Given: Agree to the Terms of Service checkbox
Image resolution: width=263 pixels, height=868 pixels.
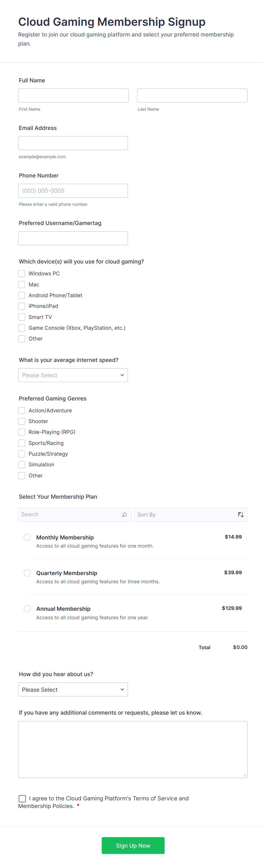Looking at the screenshot, I should tap(22, 798).
